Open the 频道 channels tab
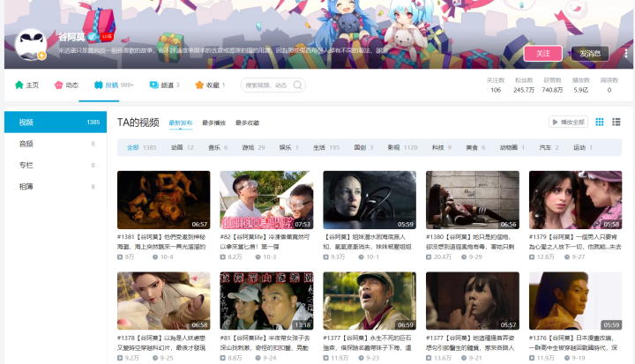Screen dimensions: 635x364 164,85
